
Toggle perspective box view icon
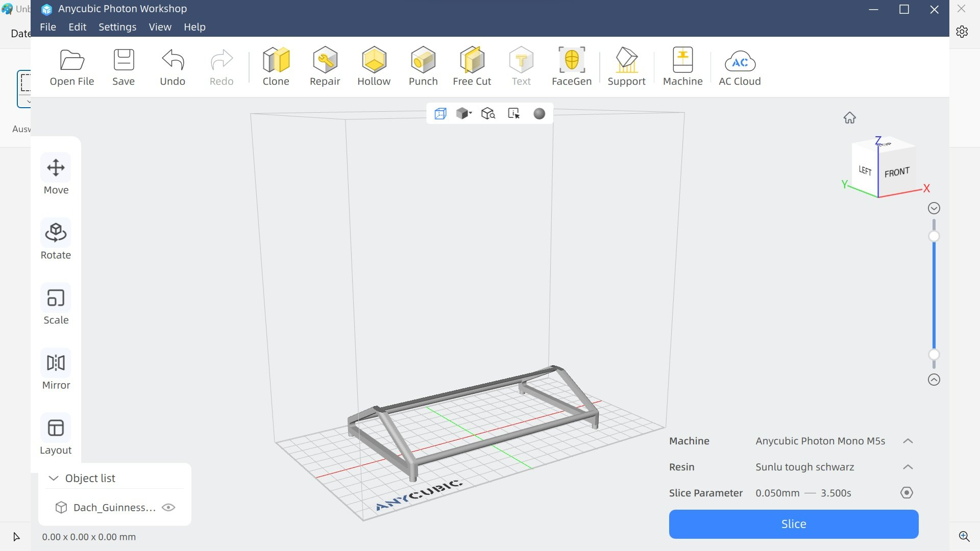(x=440, y=114)
